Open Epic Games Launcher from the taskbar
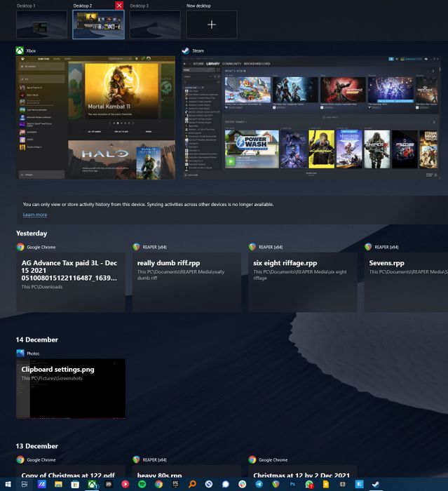The height and width of the screenshot is (491, 448). pyautogui.click(x=175, y=484)
